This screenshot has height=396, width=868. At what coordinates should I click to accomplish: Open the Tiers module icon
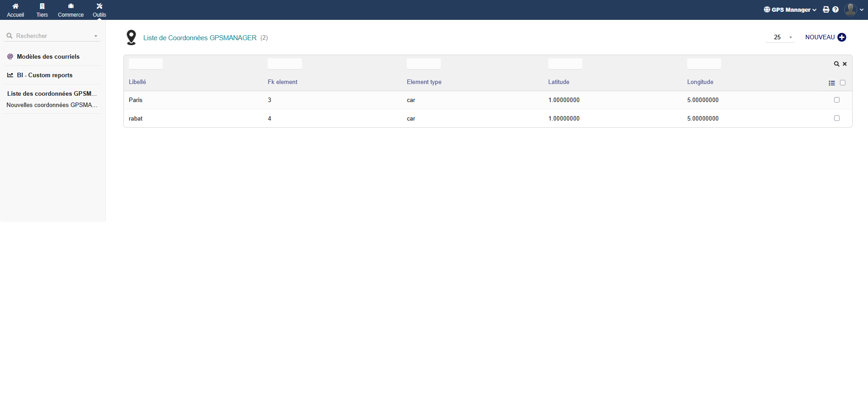[42, 6]
